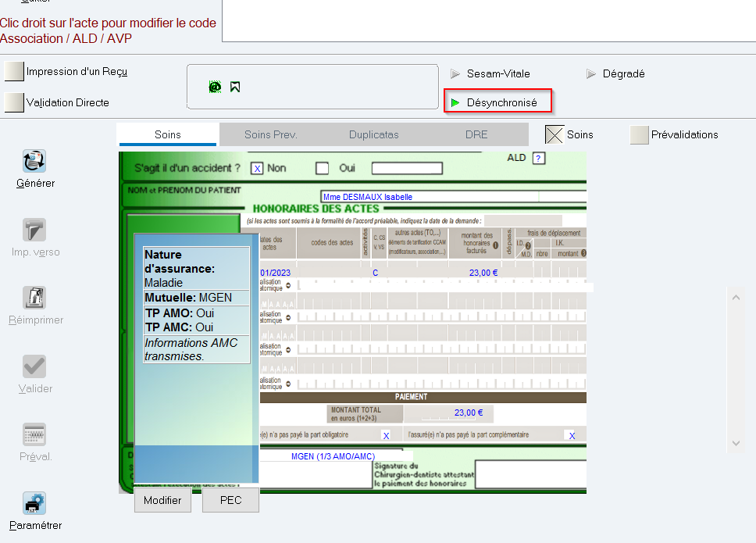Image resolution: width=756 pixels, height=543 pixels.
Task: Click the Modifier button
Action: (x=162, y=500)
